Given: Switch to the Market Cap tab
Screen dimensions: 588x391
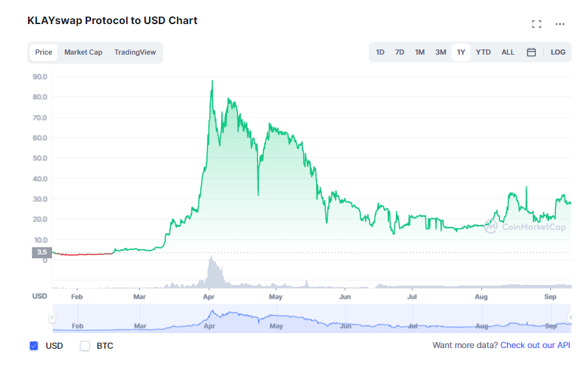Looking at the screenshot, I should [x=83, y=52].
